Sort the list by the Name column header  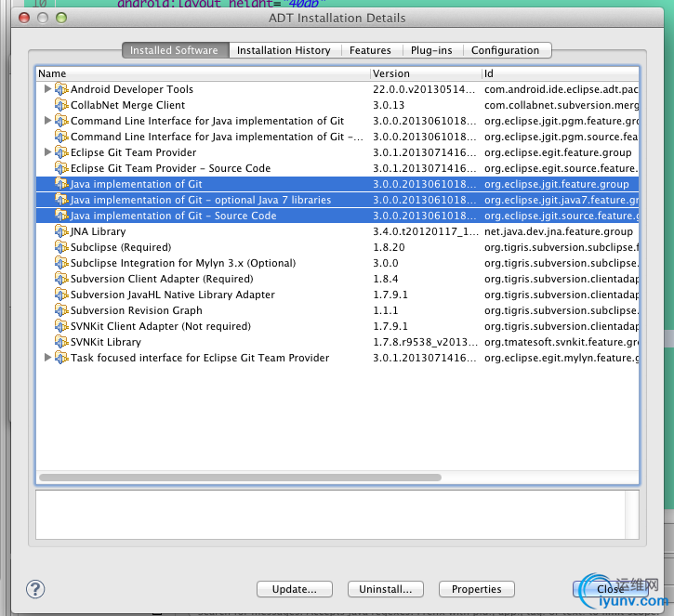203,73
